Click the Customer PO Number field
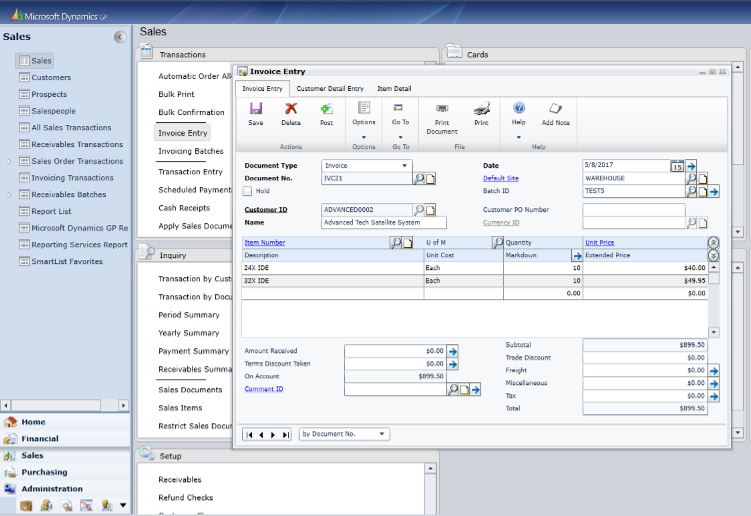751x516 pixels. [633, 210]
